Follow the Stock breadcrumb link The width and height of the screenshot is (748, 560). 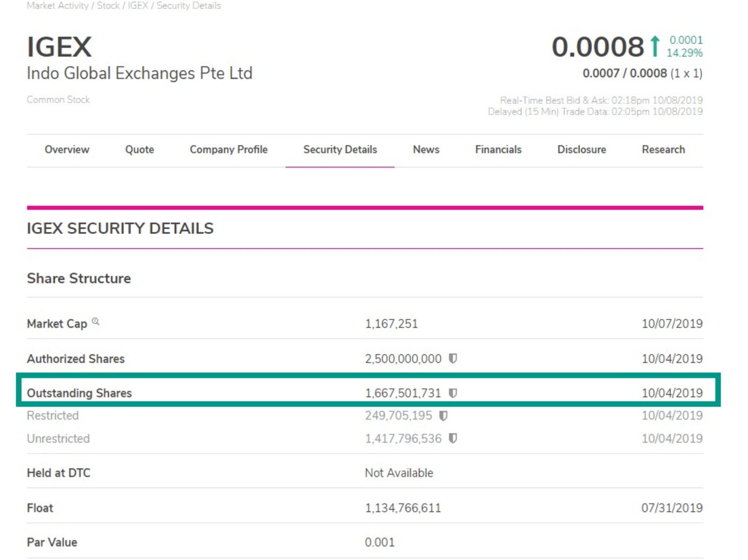coord(108,5)
